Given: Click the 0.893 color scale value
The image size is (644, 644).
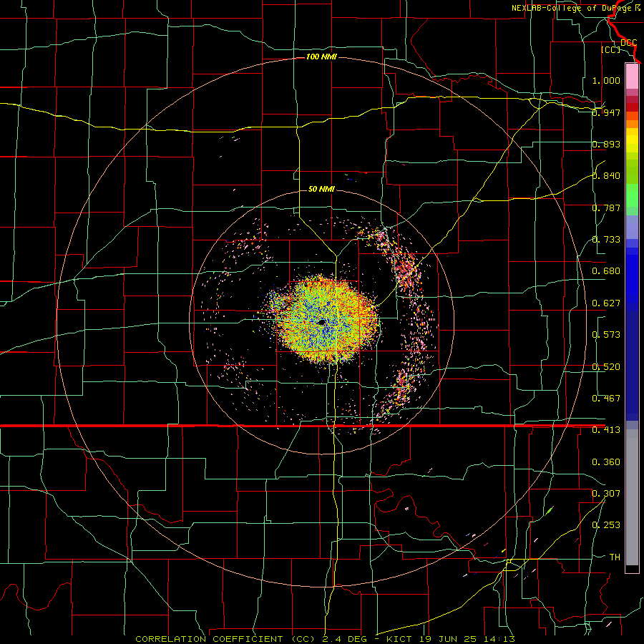Looking at the screenshot, I should 606,144.
